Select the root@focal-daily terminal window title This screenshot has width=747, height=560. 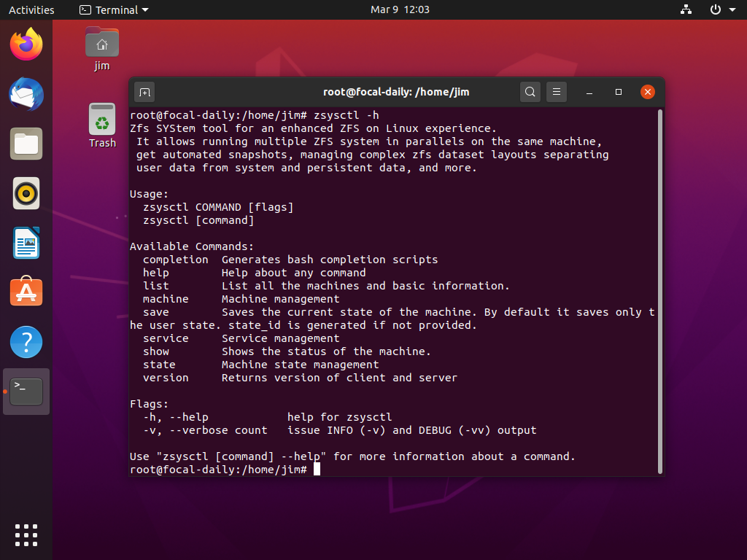click(396, 92)
